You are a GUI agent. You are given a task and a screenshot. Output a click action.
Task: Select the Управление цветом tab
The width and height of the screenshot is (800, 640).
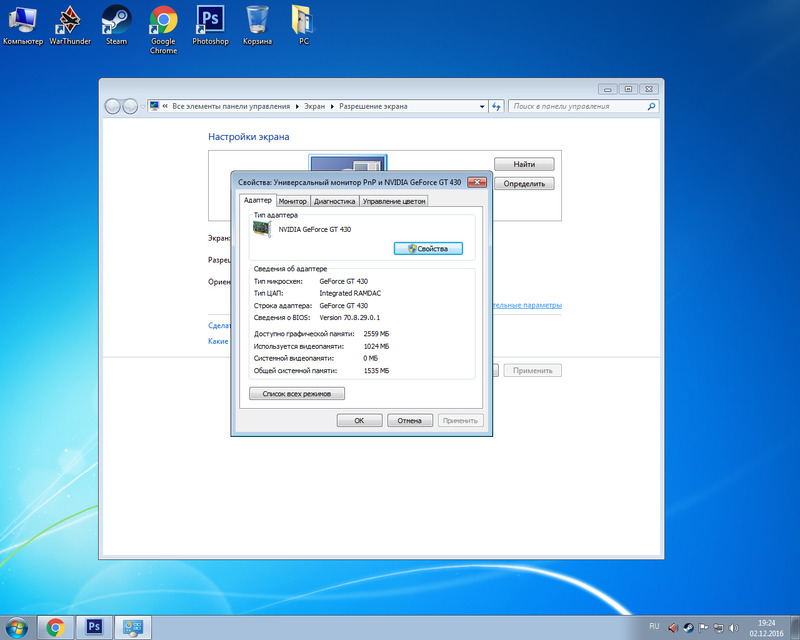[394, 201]
